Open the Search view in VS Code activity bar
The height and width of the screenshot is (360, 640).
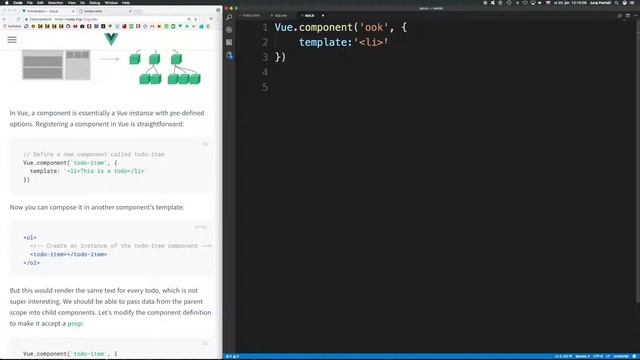(229, 17)
